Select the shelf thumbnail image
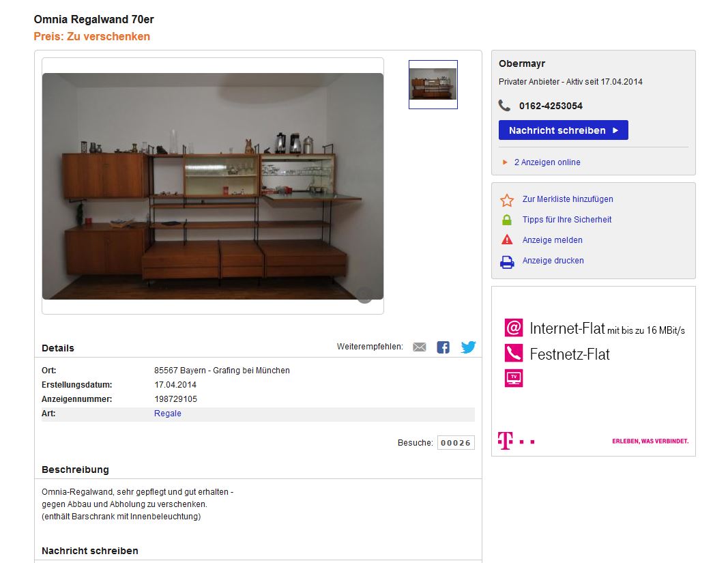 [433, 85]
